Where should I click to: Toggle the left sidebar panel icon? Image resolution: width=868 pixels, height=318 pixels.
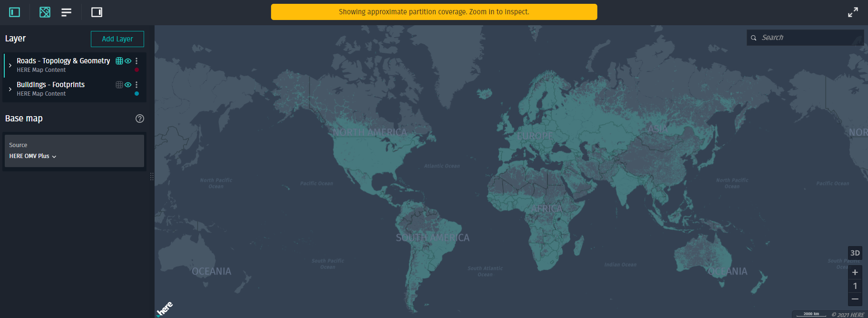pyautogui.click(x=15, y=12)
